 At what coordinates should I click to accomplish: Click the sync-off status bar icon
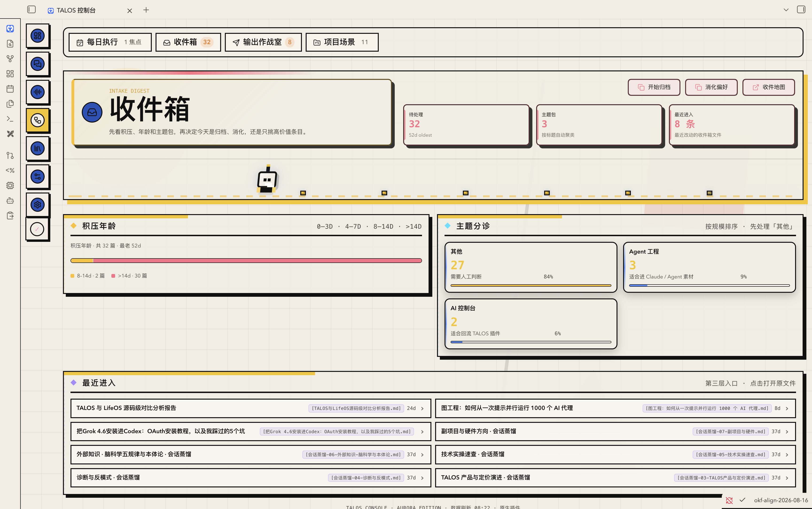click(x=729, y=500)
